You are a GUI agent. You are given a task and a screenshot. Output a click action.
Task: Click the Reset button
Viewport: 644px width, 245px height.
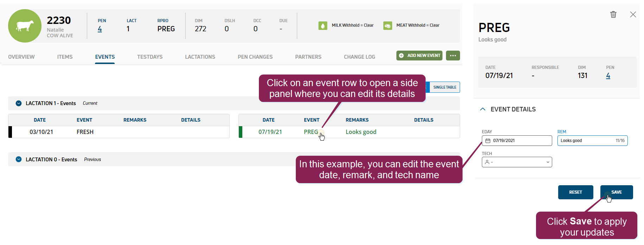click(x=575, y=192)
